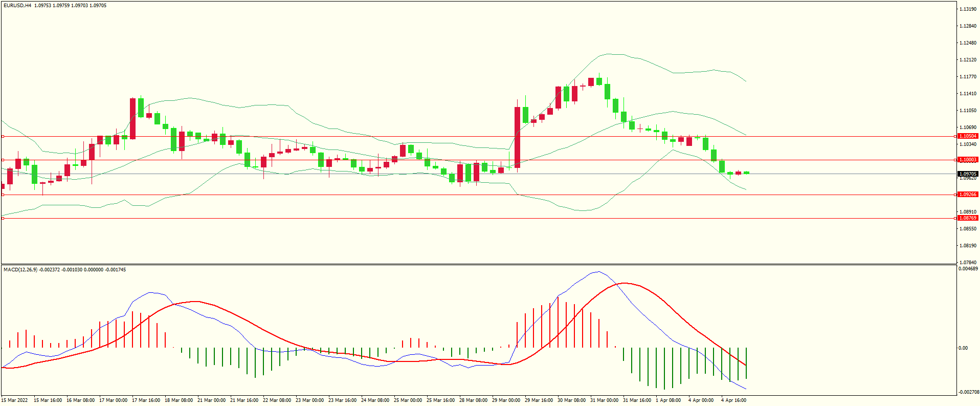The height and width of the screenshot is (406, 980).
Task: Click the MACD scale value -0.002708
Action: pos(968,392)
